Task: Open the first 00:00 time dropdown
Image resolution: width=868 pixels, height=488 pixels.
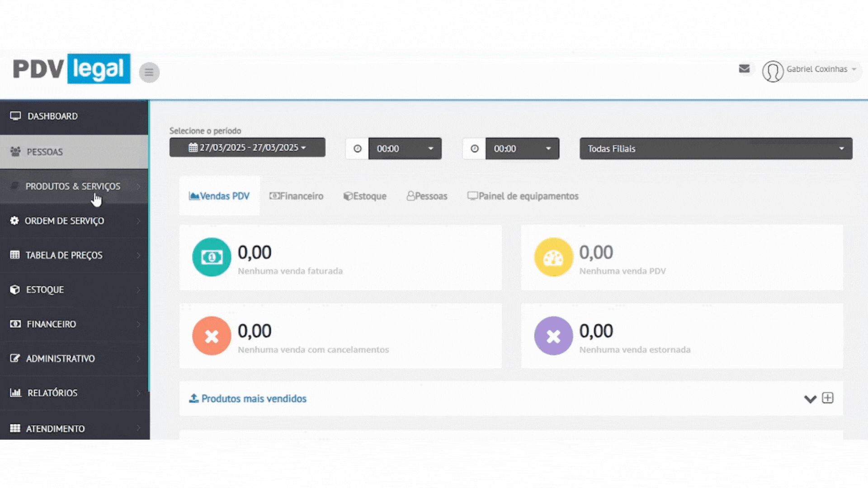Action: [x=405, y=149]
